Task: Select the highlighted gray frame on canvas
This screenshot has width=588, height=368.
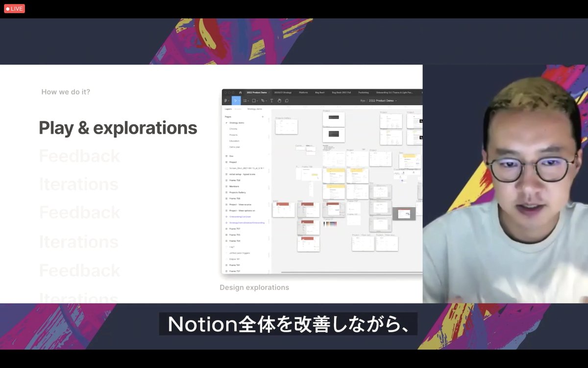Action: [x=404, y=213]
